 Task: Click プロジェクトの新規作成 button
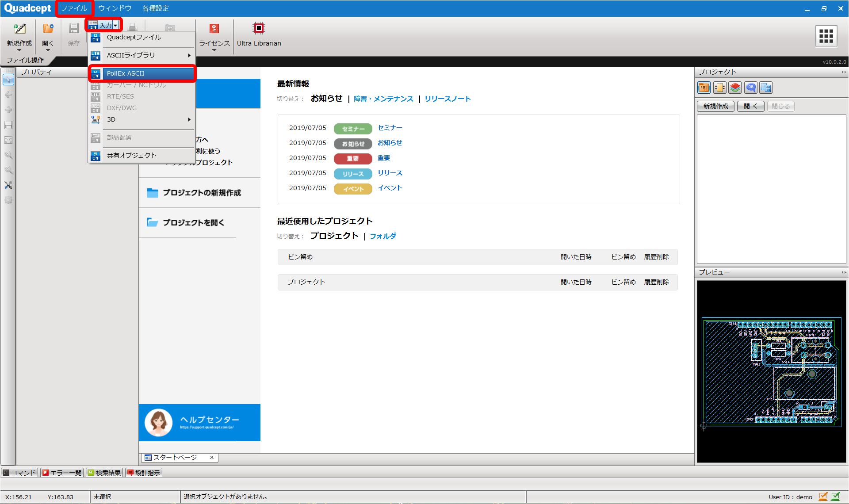pos(201,193)
